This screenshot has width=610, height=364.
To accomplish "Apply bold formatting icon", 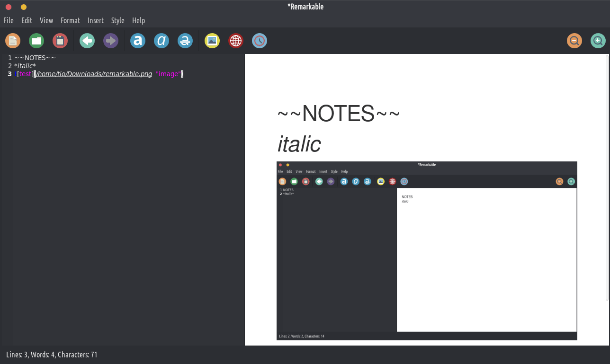I will (138, 41).
